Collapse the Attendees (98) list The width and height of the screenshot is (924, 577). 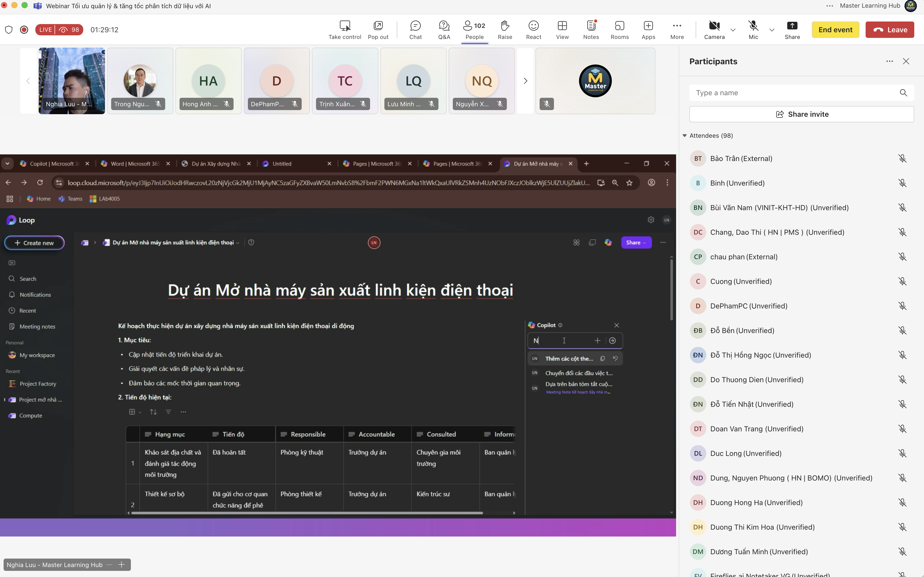click(684, 135)
